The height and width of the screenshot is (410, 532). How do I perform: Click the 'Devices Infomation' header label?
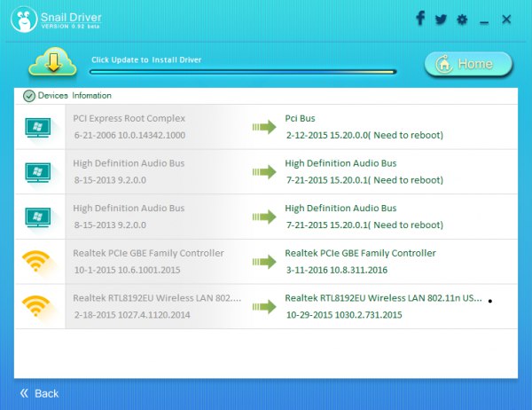[74, 96]
